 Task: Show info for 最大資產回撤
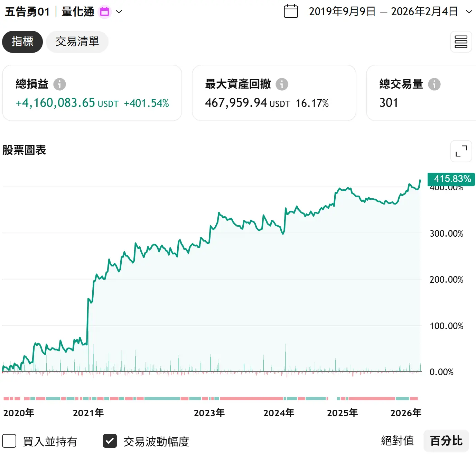[282, 84]
